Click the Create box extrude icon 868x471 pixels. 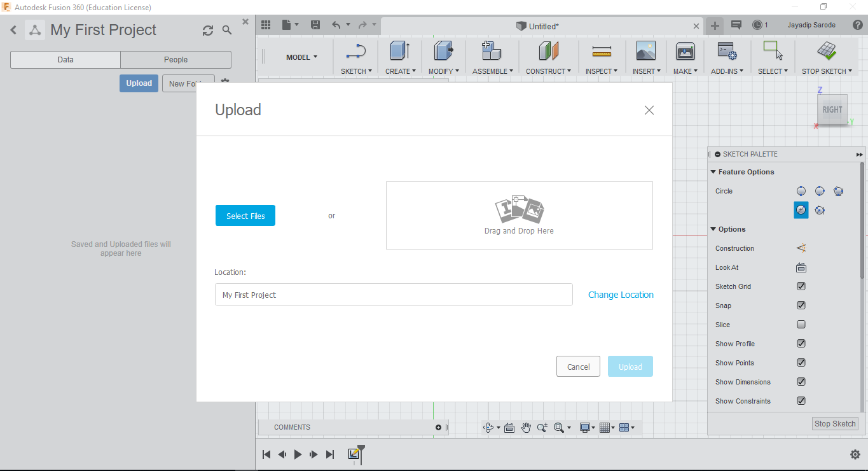coord(399,52)
